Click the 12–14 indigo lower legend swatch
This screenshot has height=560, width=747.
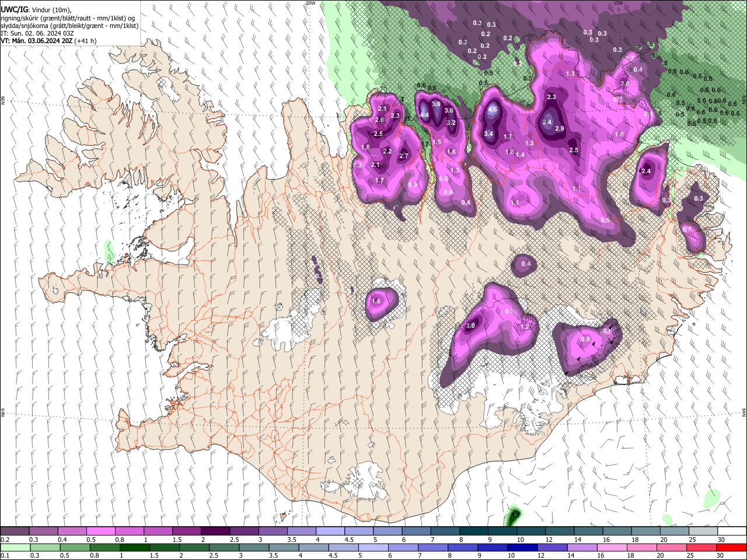tap(552, 547)
